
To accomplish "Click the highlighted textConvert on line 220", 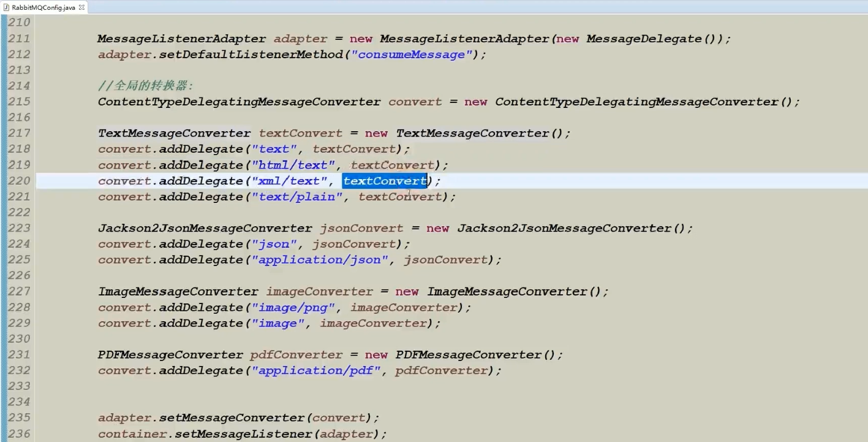I will 385,181.
